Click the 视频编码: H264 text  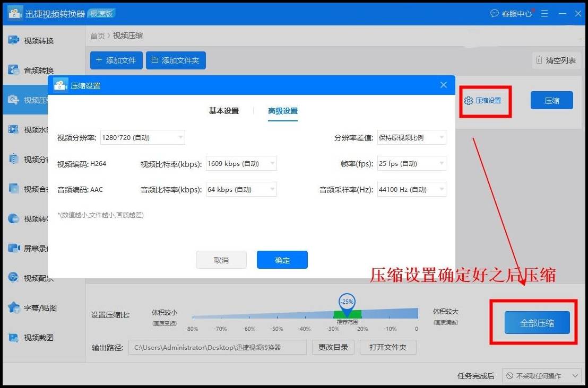[x=82, y=164]
